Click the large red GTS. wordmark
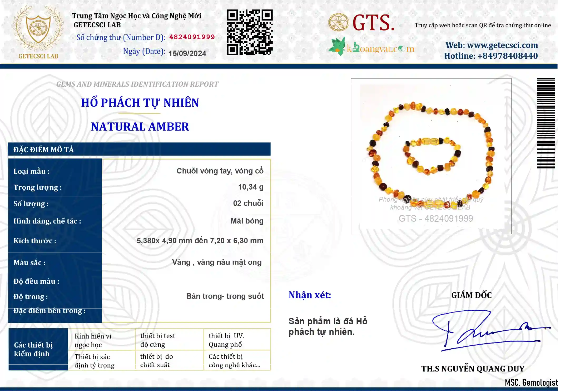This screenshot has width=570, height=392. coord(374,23)
